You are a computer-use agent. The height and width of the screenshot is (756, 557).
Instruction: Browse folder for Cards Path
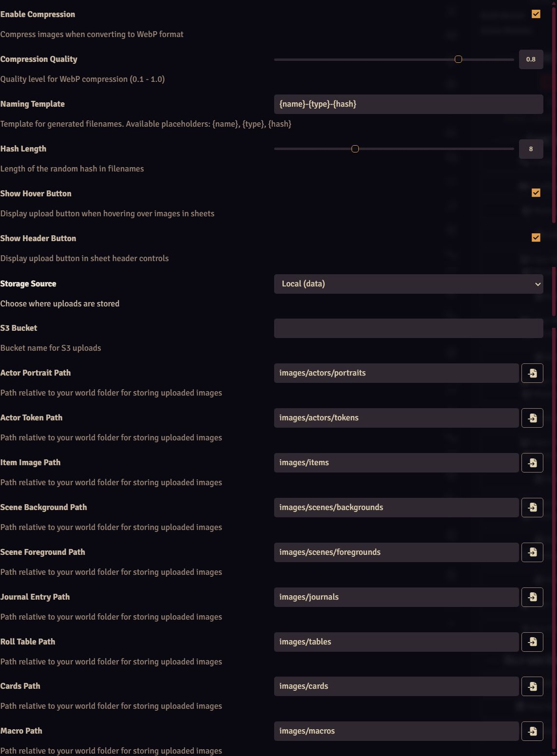532,686
